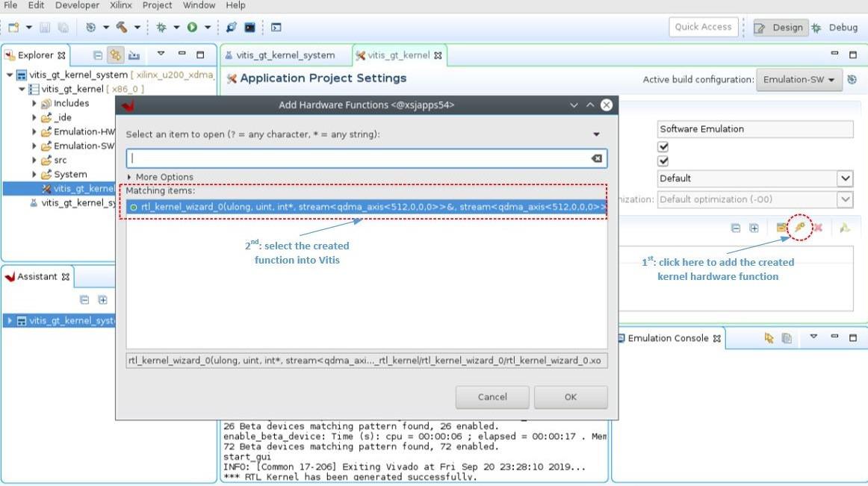Select the Developer menu
This screenshot has width=868, height=486.
pyautogui.click(x=77, y=5)
